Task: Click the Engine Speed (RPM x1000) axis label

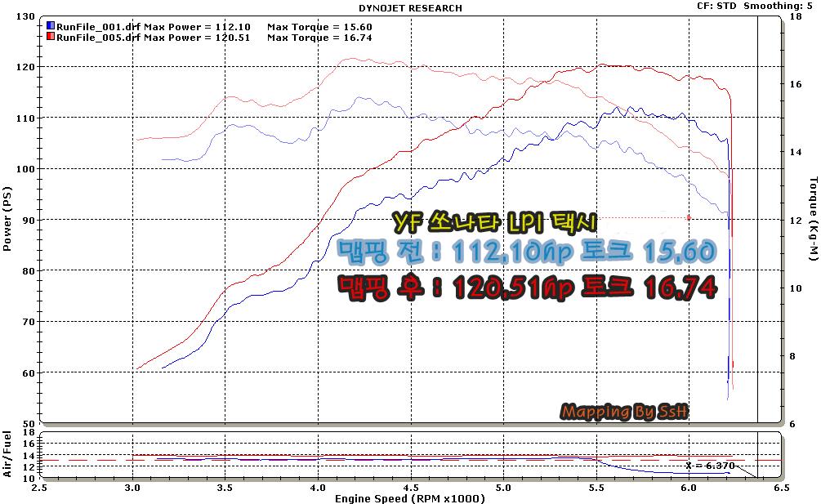Action: tap(410, 498)
